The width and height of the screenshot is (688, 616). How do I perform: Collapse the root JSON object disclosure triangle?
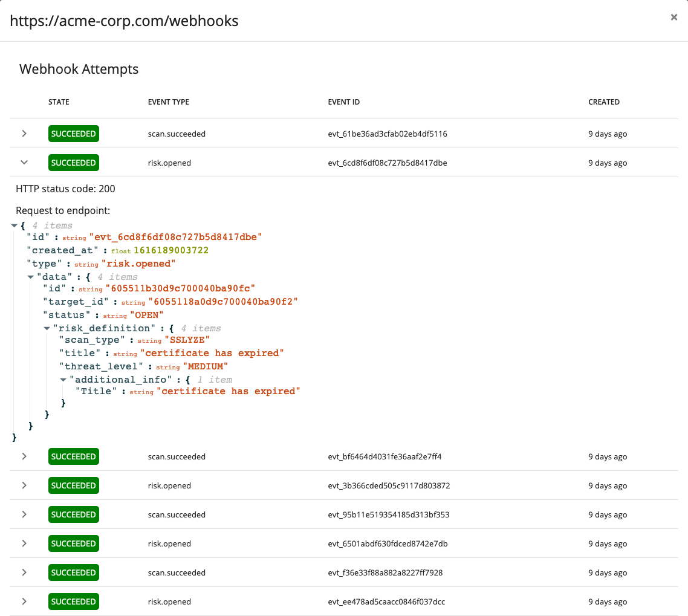coord(15,225)
